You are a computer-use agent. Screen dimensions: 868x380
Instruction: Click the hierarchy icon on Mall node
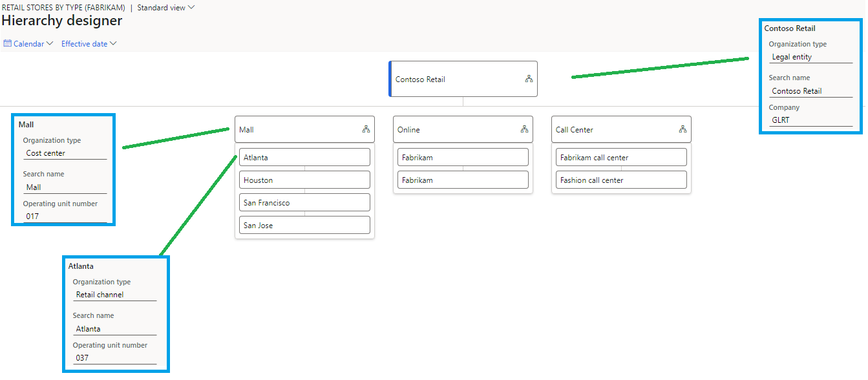(x=366, y=129)
